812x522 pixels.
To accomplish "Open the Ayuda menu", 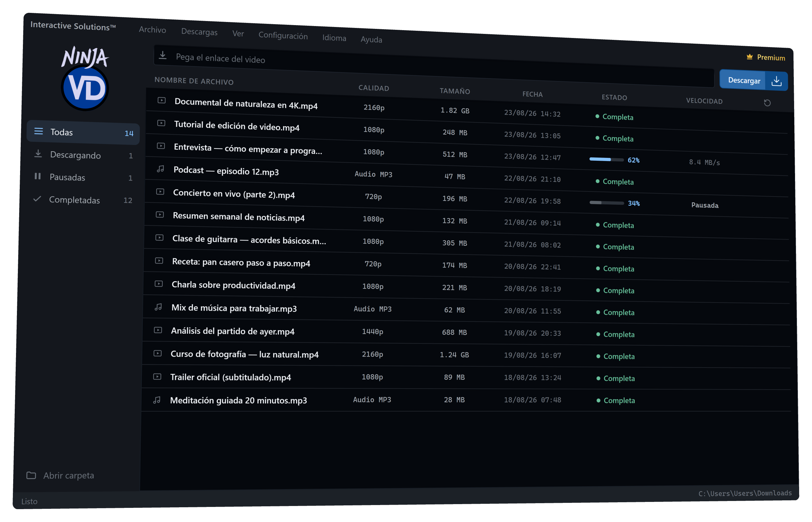I will click(x=371, y=39).
